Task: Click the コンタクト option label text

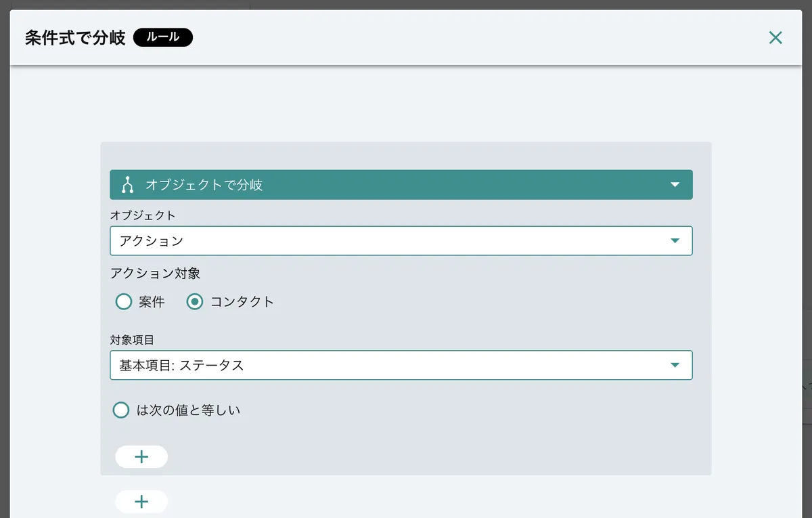Action: click(242, 302)
